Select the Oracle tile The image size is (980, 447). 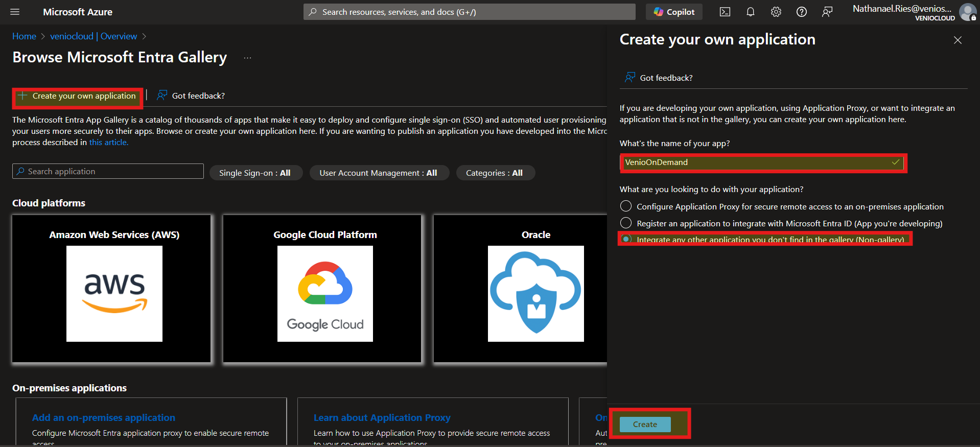click(520, 289)
